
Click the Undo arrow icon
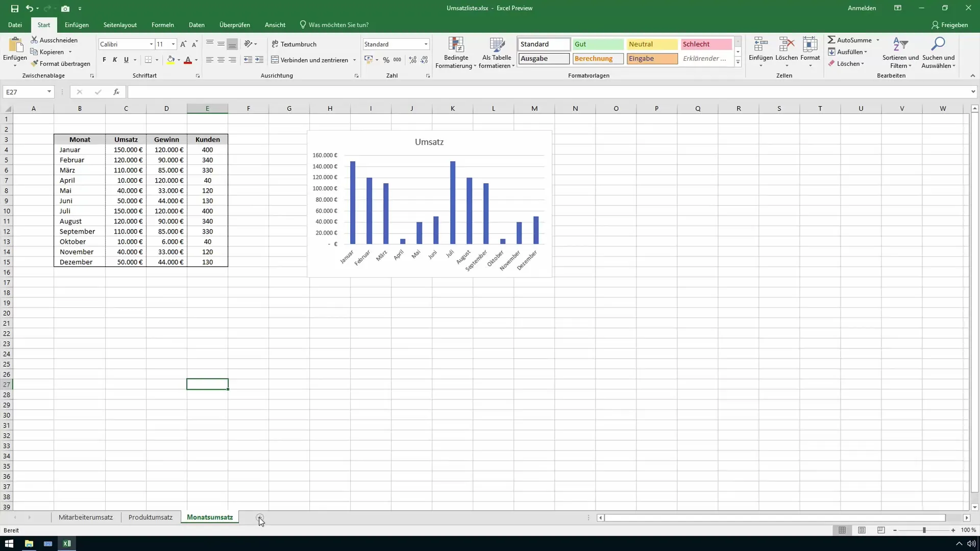pyautogui.click(x=29, y=8)
